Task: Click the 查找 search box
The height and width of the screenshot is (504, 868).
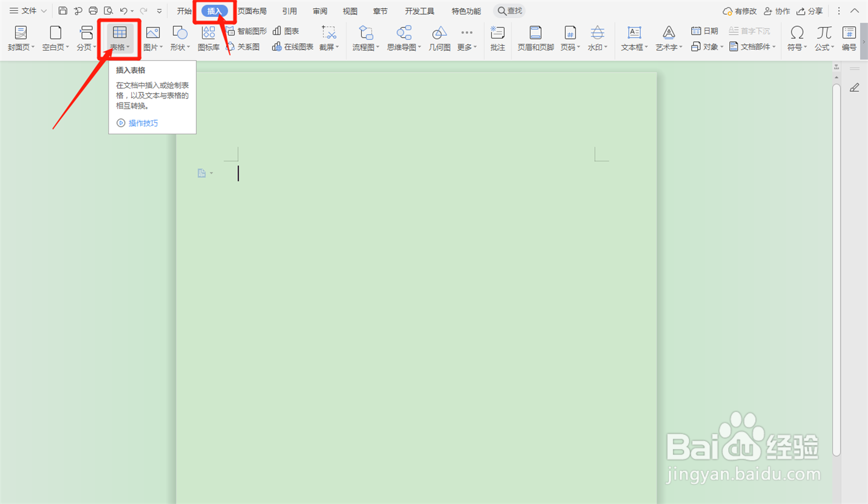Action: pos(509,11)
